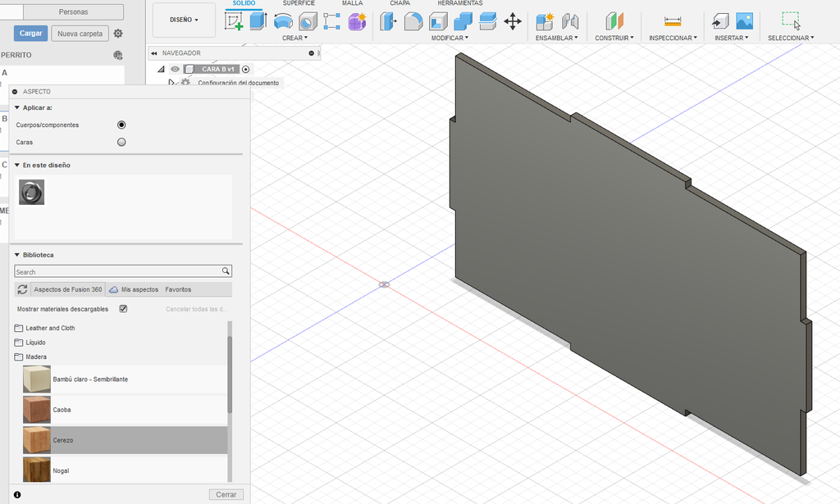The width and height of the screenshot is (840, 504).
Task: Open the Personas tab
Action: click(x=73, y=11)
